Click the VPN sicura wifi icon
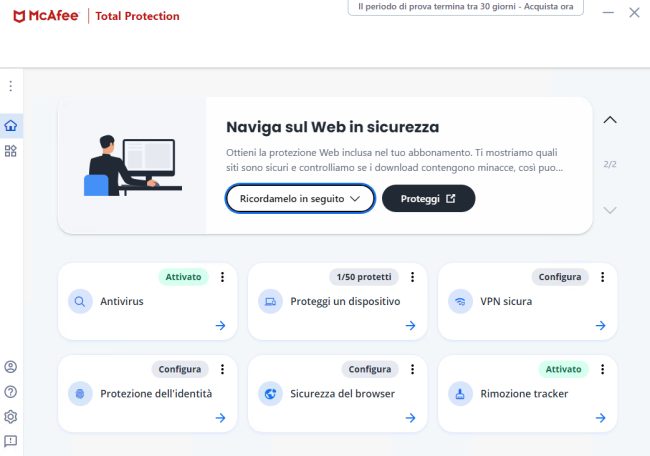 click(460, 301)
